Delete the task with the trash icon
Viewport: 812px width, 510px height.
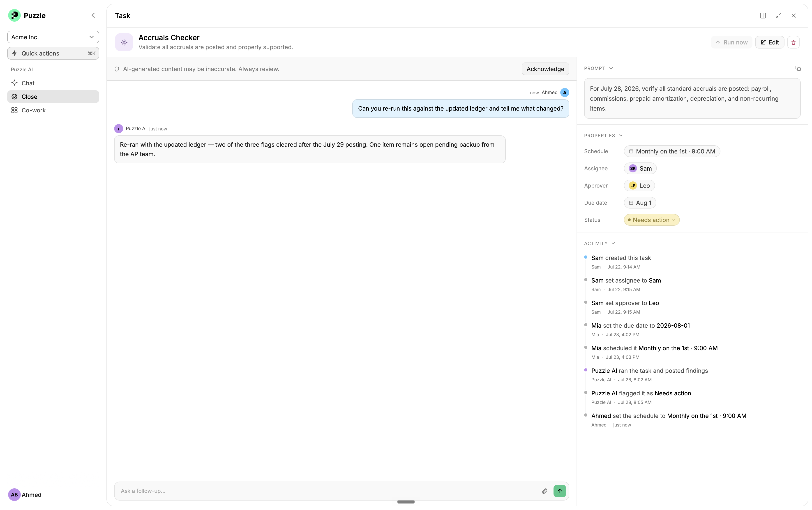point(794,42)
